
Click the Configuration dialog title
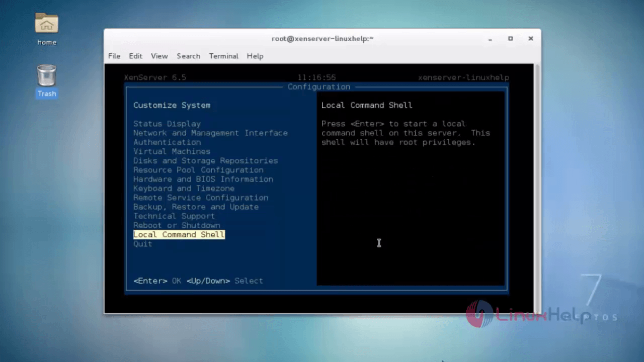coord(318,87)
